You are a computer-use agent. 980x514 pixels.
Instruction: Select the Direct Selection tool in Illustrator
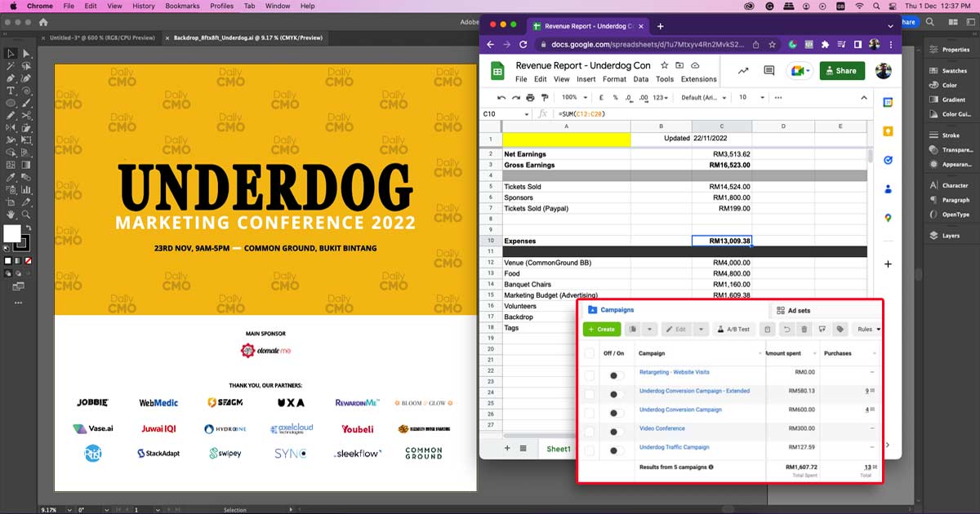pyautogui.click(x=26, y=54)
